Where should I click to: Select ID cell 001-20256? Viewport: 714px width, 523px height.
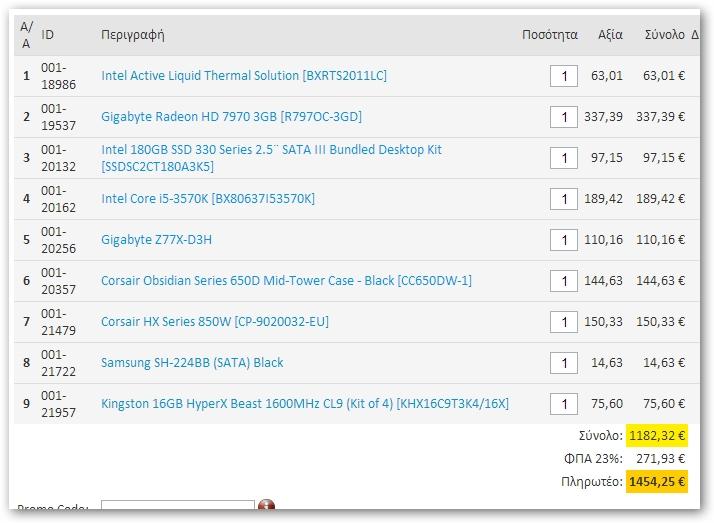[58, 240]
